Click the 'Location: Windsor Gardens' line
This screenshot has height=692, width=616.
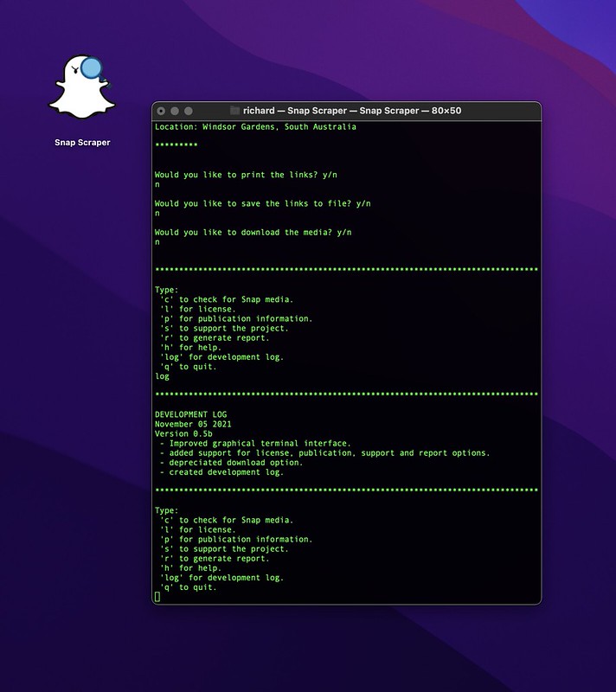[x=255, y=126]
